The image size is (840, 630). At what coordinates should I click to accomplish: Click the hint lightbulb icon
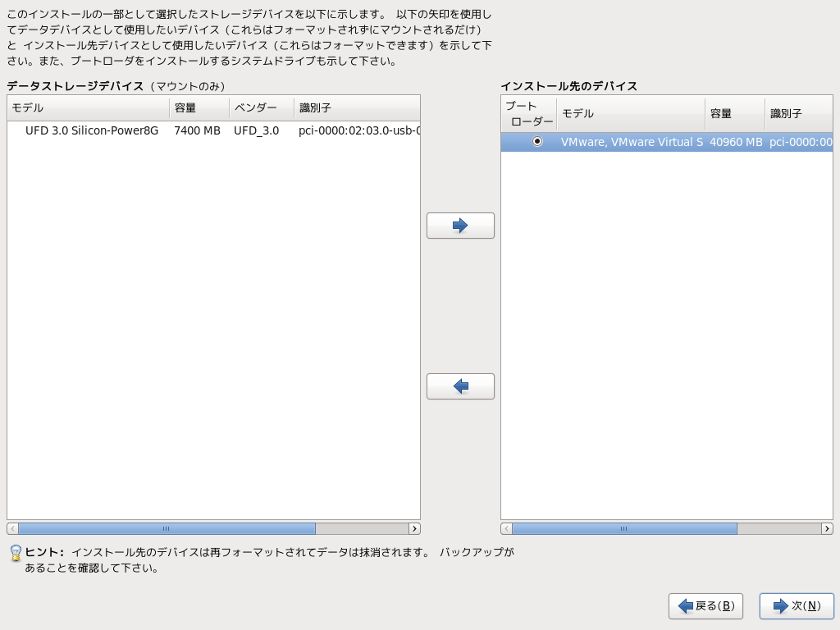15,554
